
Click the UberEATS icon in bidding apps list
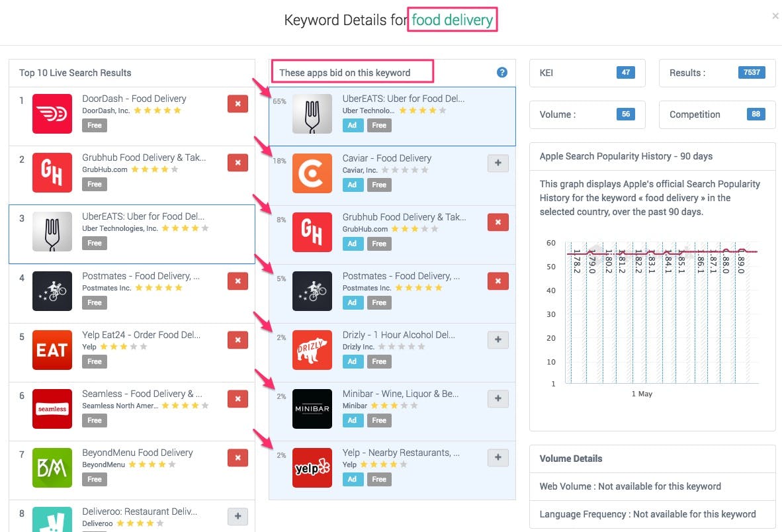tap(312, 114)
